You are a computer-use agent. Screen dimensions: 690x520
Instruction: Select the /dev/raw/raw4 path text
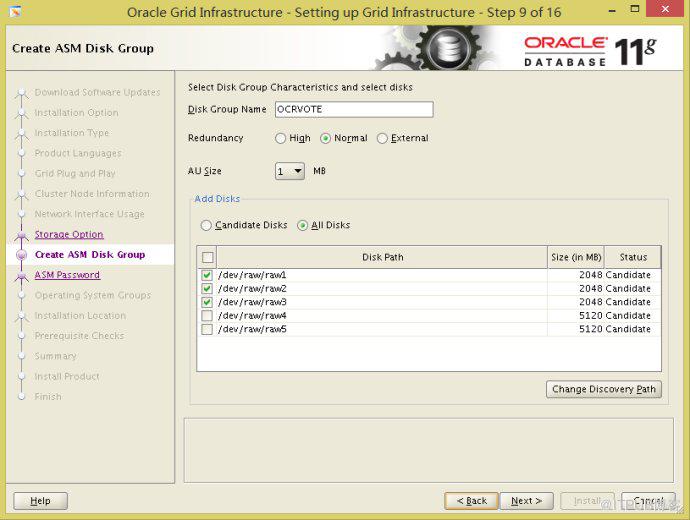252,316
